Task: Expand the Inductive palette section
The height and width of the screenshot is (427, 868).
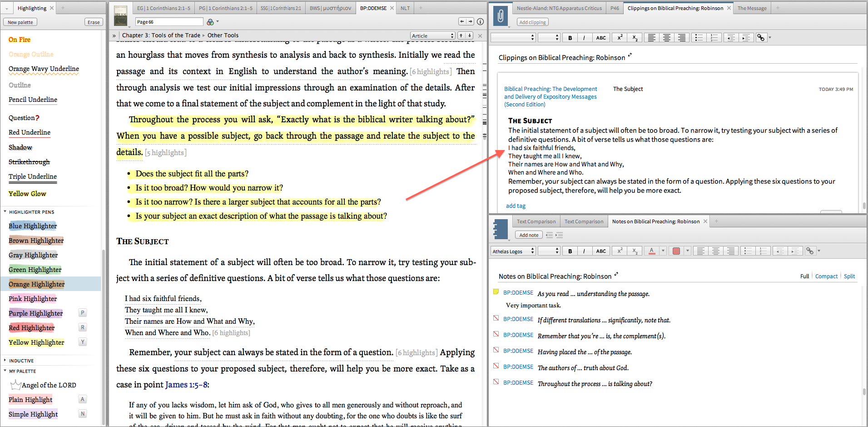Action: [5, 360]
